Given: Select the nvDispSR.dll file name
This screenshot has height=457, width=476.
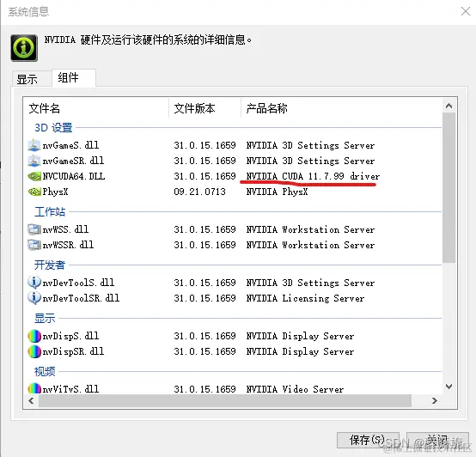Looking at the screenshot, I should coord(73,351).
